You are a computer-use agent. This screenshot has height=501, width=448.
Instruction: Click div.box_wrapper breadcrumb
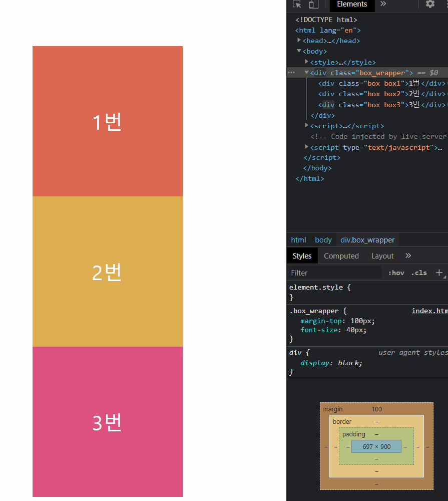[367, 240]
